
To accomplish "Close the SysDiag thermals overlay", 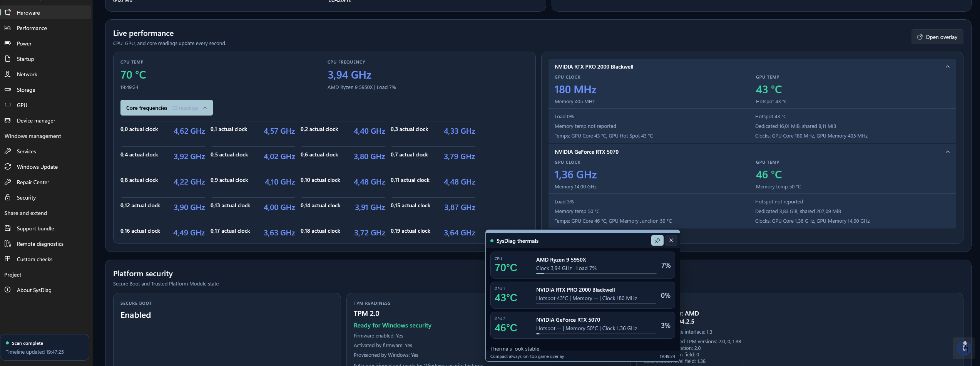I will click(x=671, y=240).
